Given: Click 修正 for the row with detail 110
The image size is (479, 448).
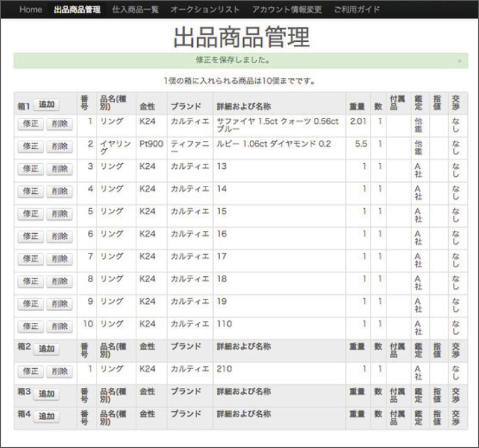Looking at the screenshot, I should 31,326.
